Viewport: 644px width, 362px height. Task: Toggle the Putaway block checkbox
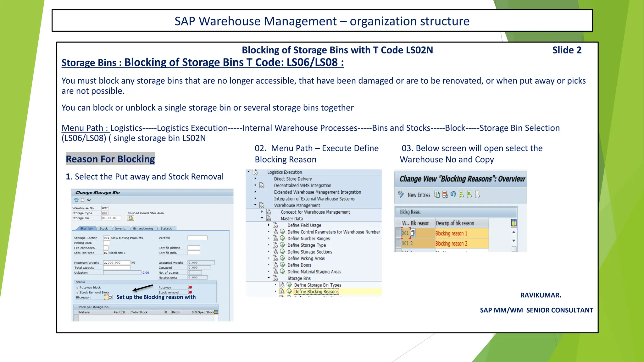coord(77,288)
